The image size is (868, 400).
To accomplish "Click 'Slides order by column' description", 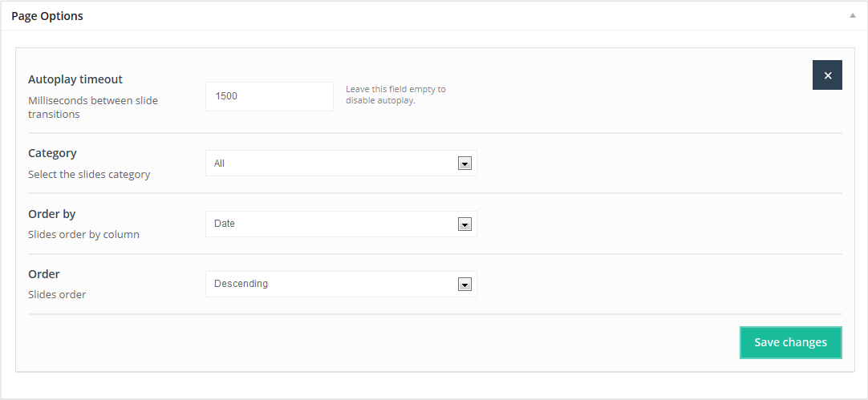I will pyautogui.click(x=83, y=235).
